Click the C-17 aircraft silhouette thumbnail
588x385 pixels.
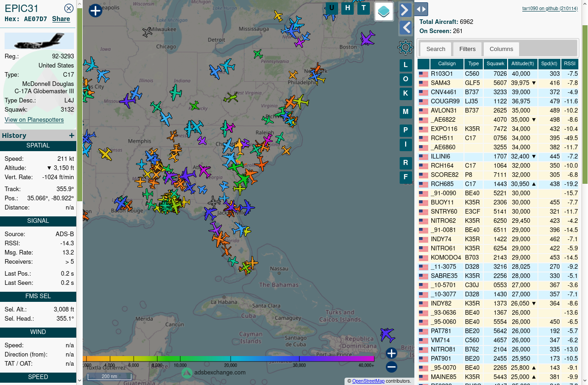tap(39, 41)
